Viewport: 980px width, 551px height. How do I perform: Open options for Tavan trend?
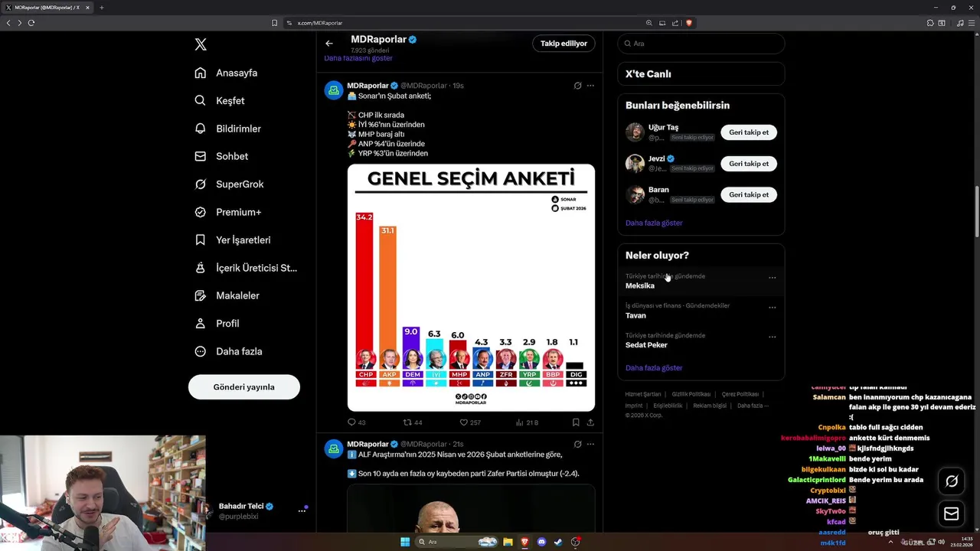pyautogui.click(x=772, y=307)
